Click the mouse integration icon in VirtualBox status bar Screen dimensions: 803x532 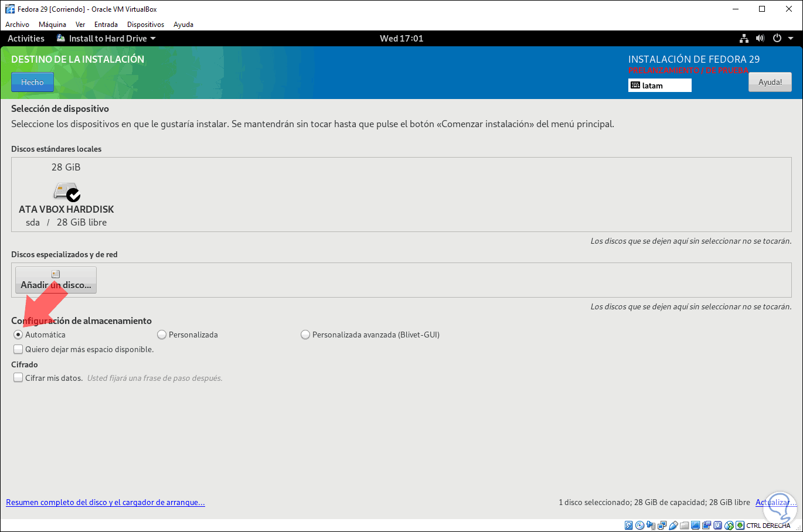pos(729,526)
